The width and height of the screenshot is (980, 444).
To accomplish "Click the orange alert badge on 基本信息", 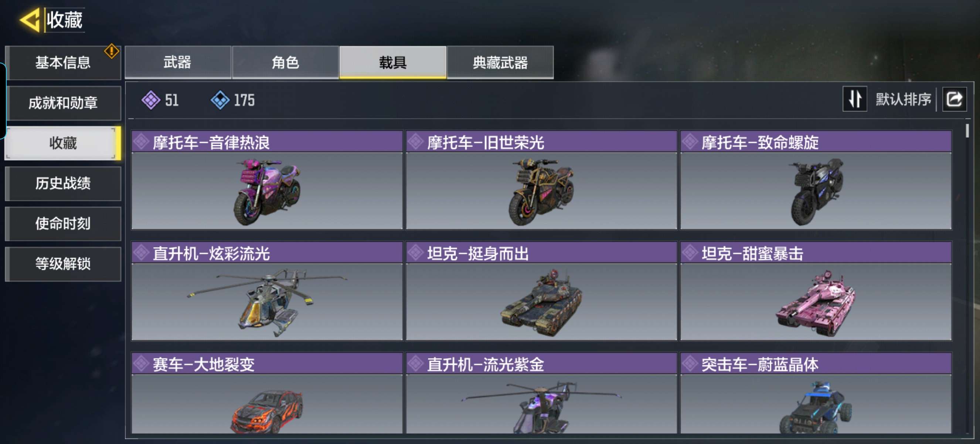I will point(112,51).
